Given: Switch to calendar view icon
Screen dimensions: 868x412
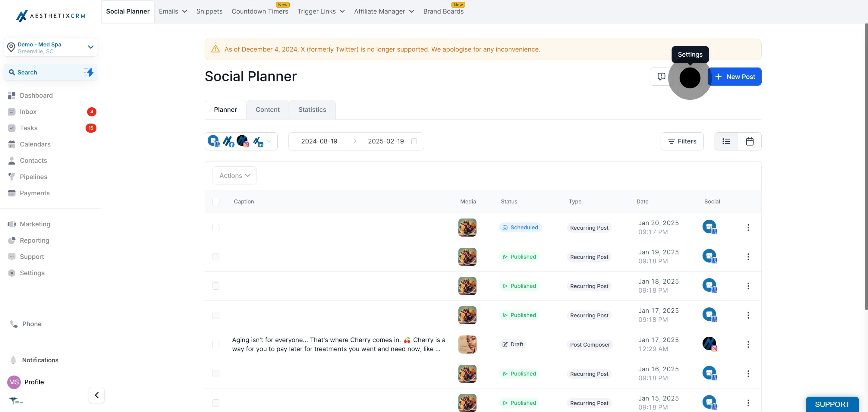Looking at the screenshot, I should tap(749, 141).
